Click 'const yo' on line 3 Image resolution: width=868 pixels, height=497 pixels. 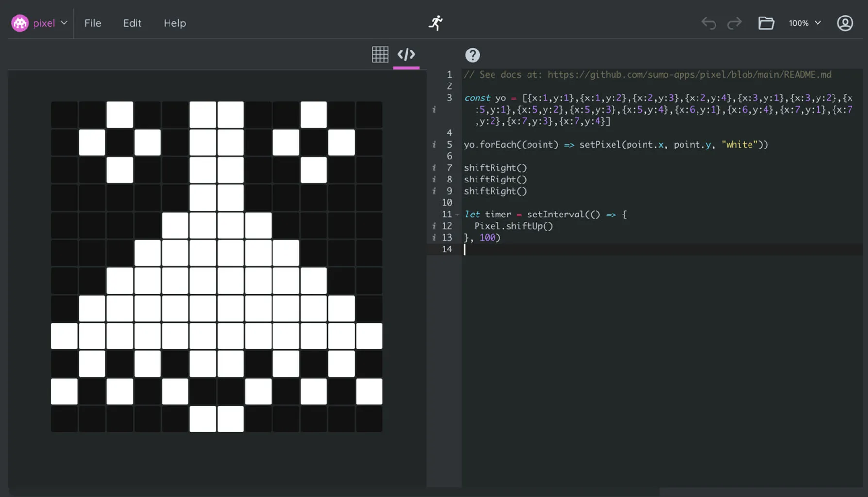pyautogui.click(x=485, y=98)
